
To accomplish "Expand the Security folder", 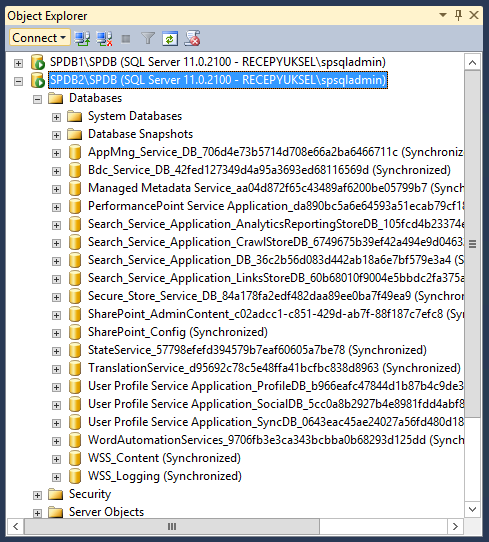I will click(37, 495).
